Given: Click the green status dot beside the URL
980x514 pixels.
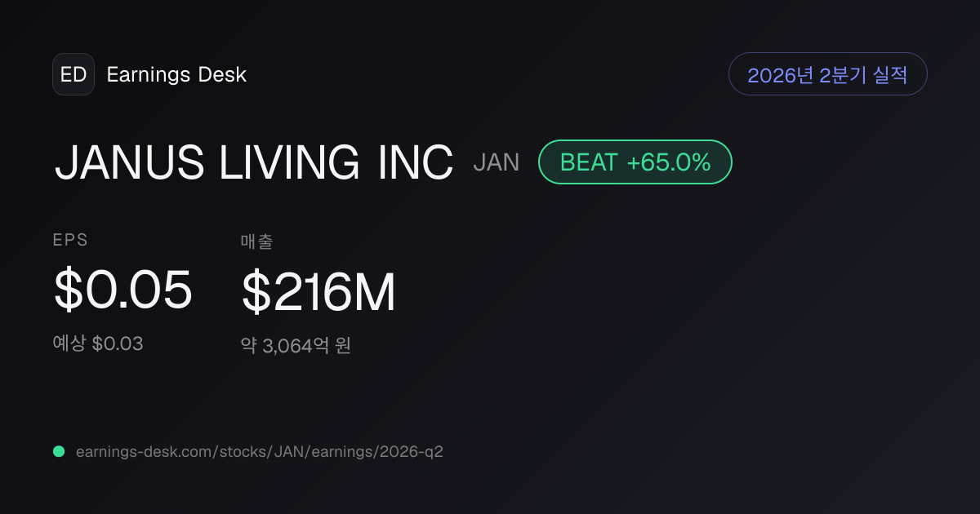Looking at the screenshot, I should coord(59,451).
